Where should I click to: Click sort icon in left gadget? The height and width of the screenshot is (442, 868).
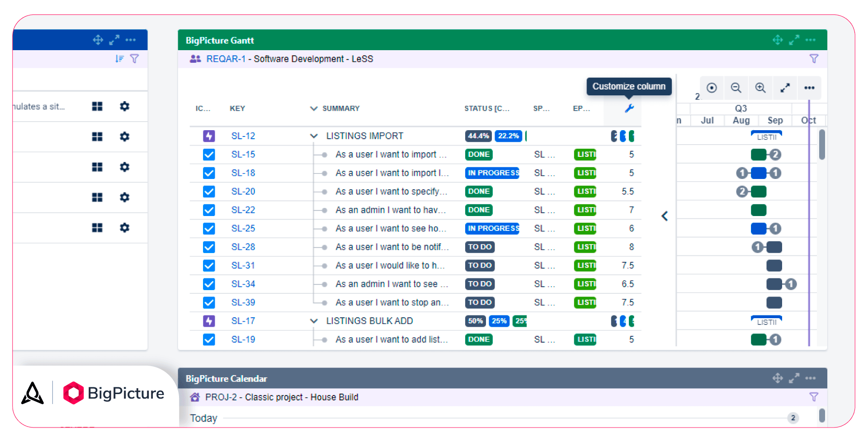click(x=119, y=58)
